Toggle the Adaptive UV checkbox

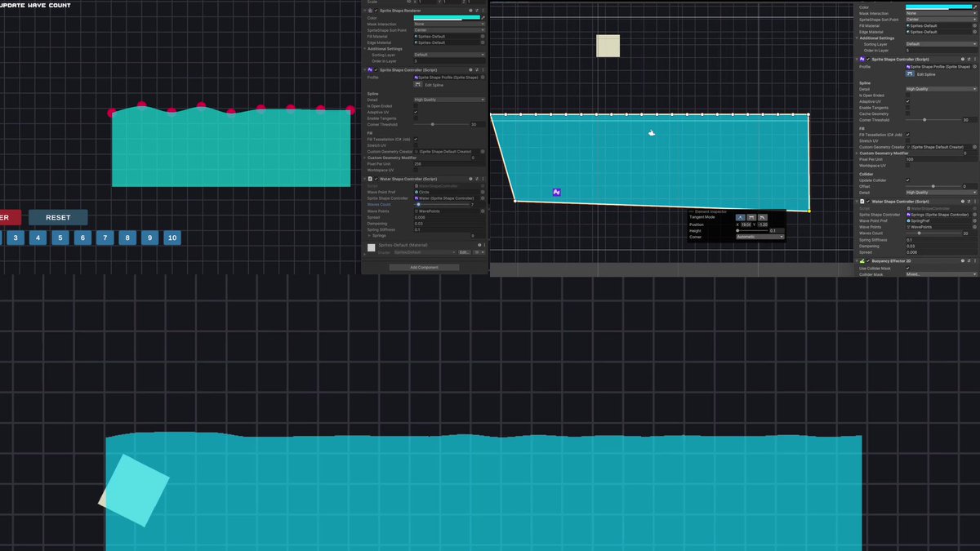point(416,113)
